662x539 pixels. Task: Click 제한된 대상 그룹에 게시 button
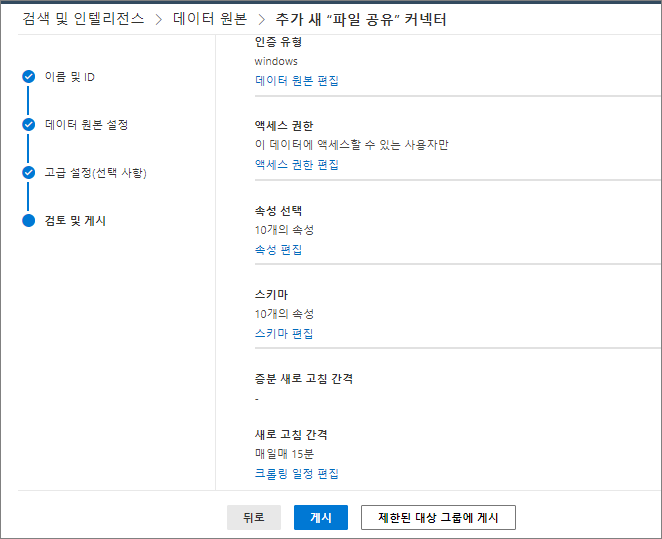438,517
